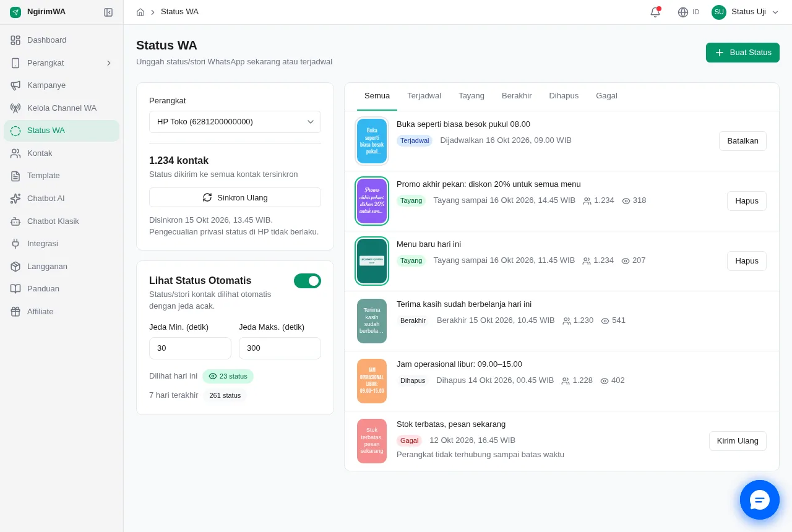Switch to Terjadwal tab
The height and width of the screenshot is (532, 792).
(x=424, y=96)
